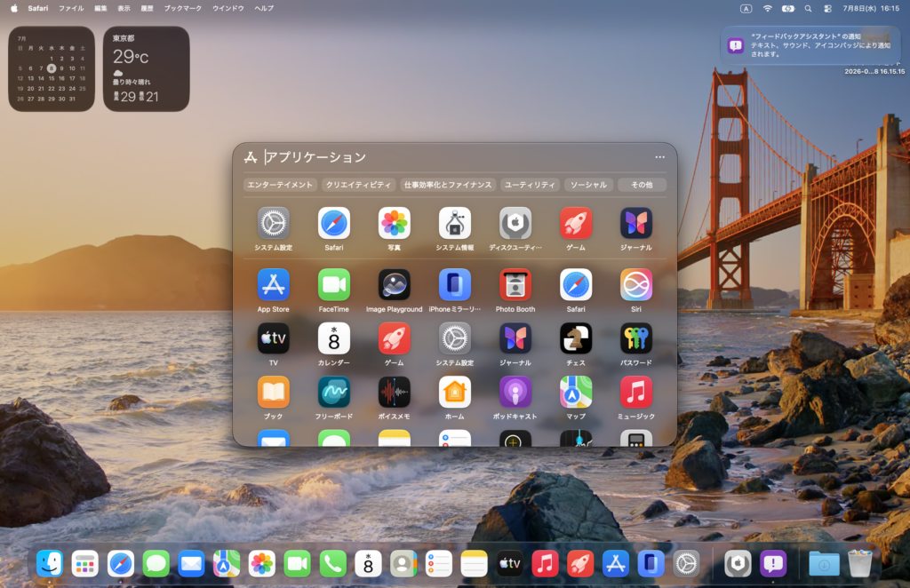Screen dimensions: 910x588
Task: Launch システム情報 from the launcher
Action: [x=454, y=224]
